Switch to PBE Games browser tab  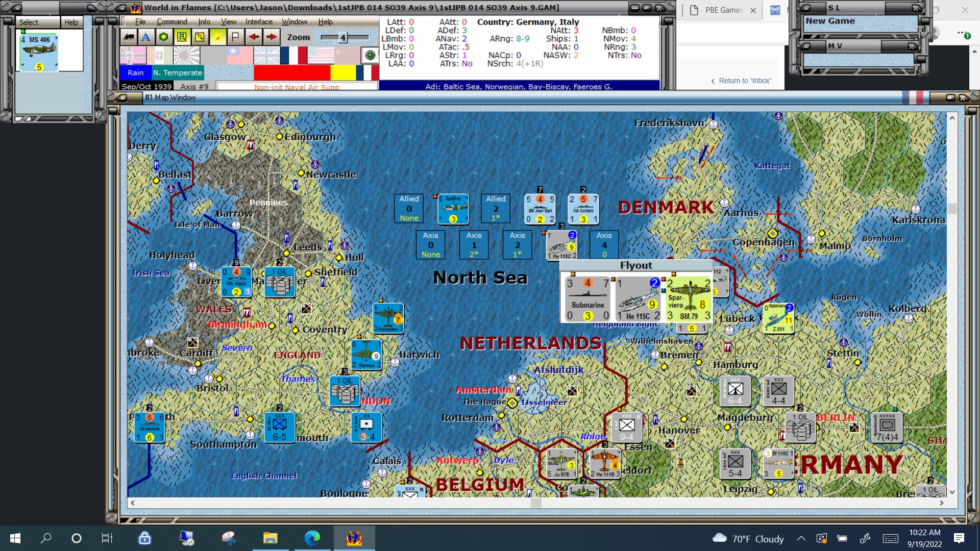click(x=723, y=10)
